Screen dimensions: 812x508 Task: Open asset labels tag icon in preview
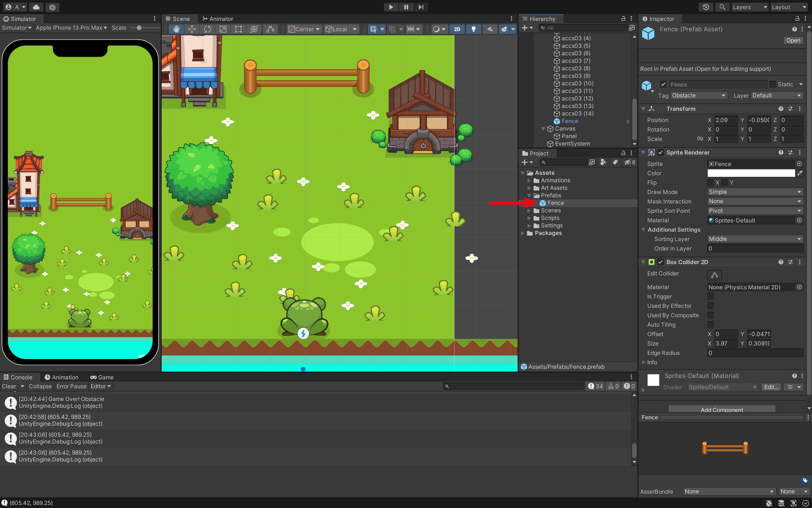click(x=805, y=480)
